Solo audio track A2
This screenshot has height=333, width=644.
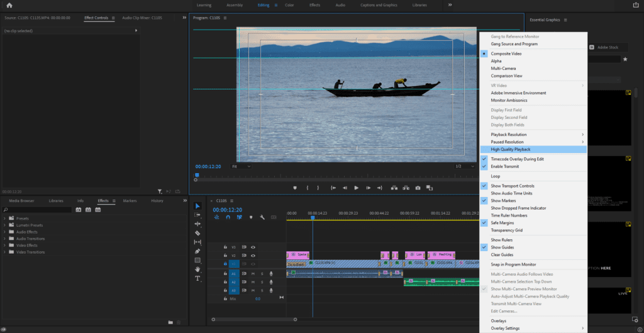click(262, 282)
